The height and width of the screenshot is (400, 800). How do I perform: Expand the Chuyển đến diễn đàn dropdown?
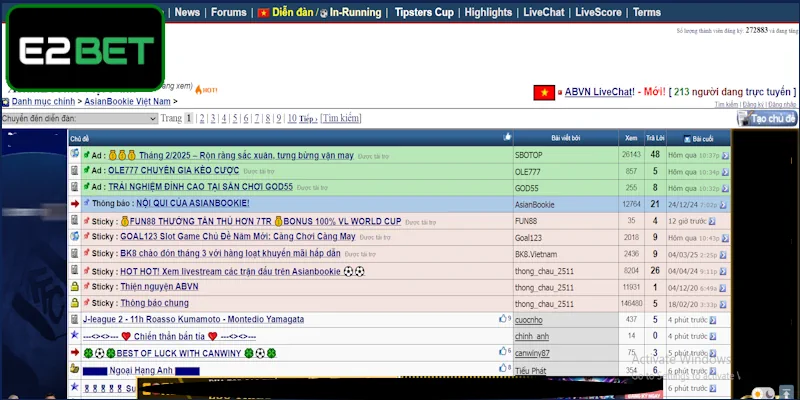click(x=79, y=118)
